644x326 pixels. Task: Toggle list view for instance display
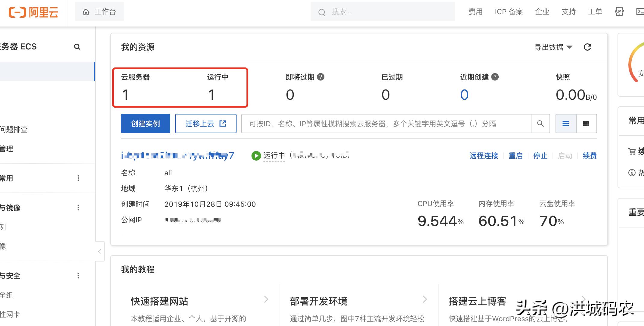click(x=566, y=124)
